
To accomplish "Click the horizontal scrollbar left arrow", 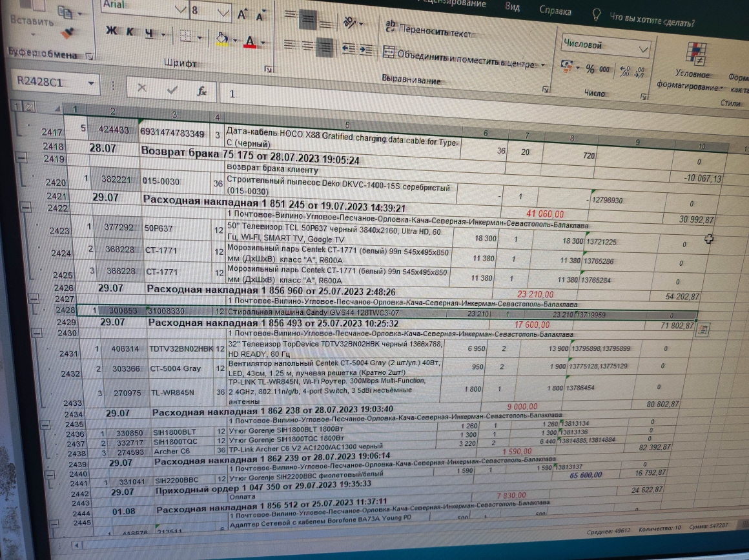I will pos(76,545).
